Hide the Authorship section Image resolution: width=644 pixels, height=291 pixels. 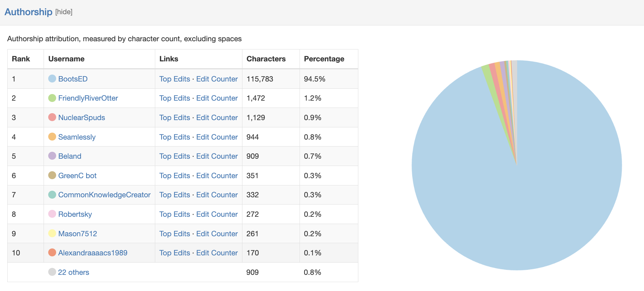64,12
